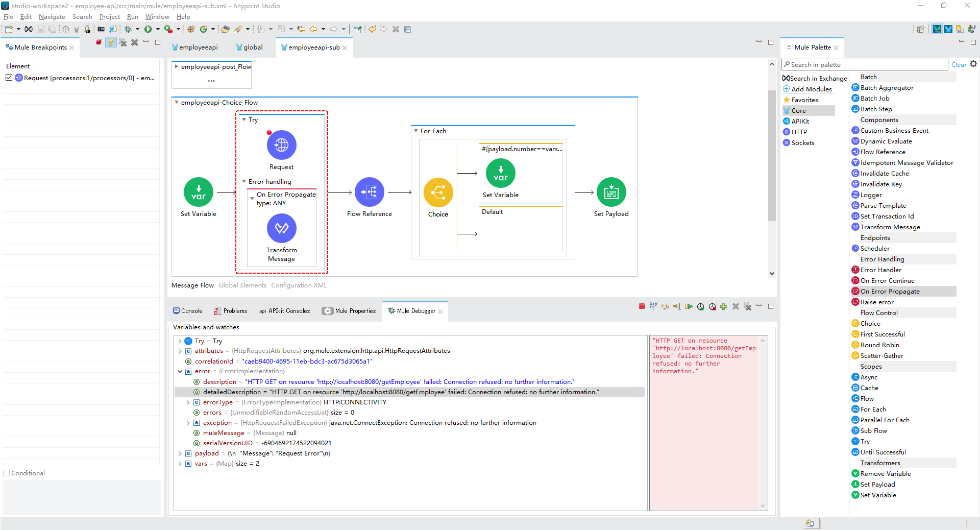The height and width of the screenshot is (530, 980).
Task: Collapse the error variable tree node
Action: click(180, 371)
